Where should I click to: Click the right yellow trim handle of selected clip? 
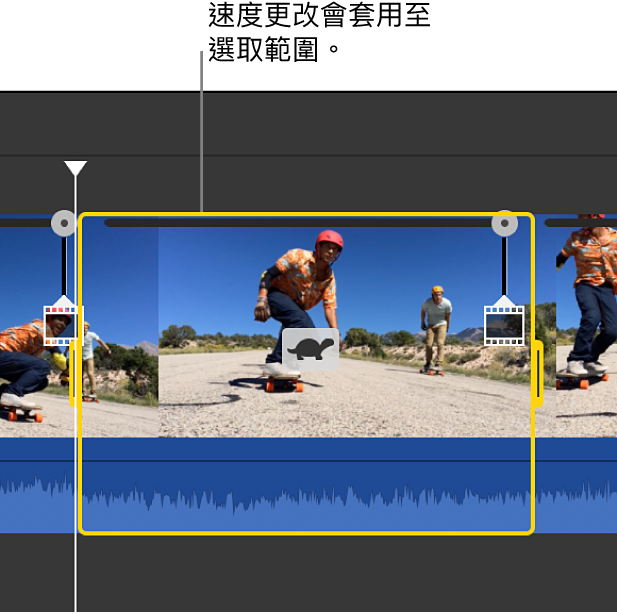tap(537, 374)
